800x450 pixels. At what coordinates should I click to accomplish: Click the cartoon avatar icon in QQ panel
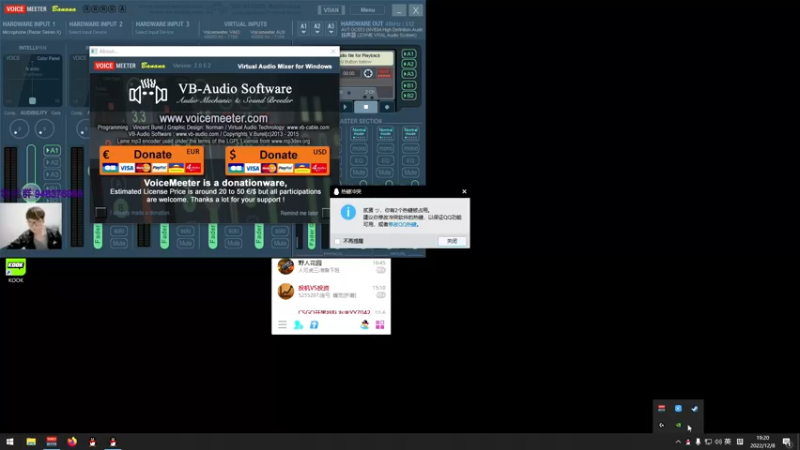point(364,324)
